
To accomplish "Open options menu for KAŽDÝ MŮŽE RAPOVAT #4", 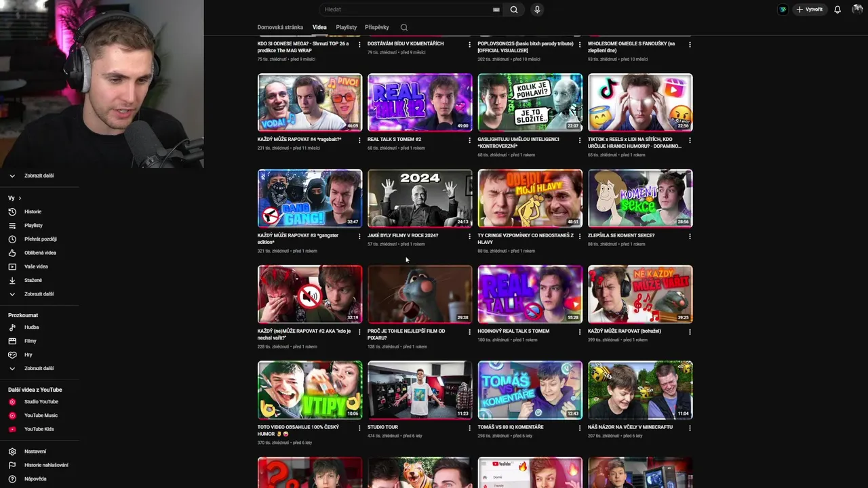I will point(359,140).
